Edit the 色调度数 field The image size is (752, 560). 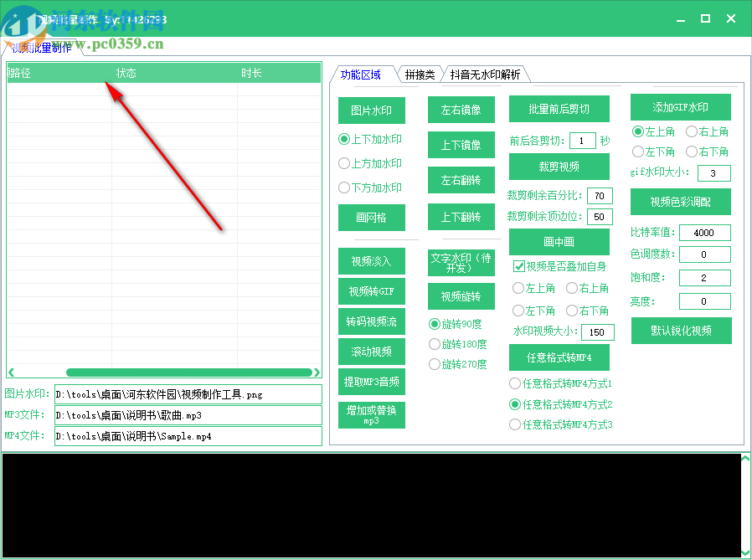pos(704,254)
